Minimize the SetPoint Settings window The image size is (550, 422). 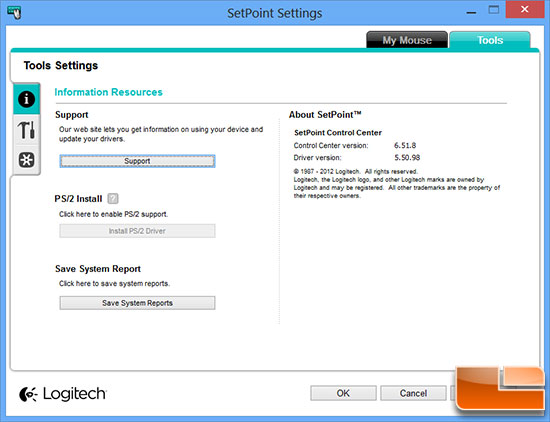click(x=471, y=12)
